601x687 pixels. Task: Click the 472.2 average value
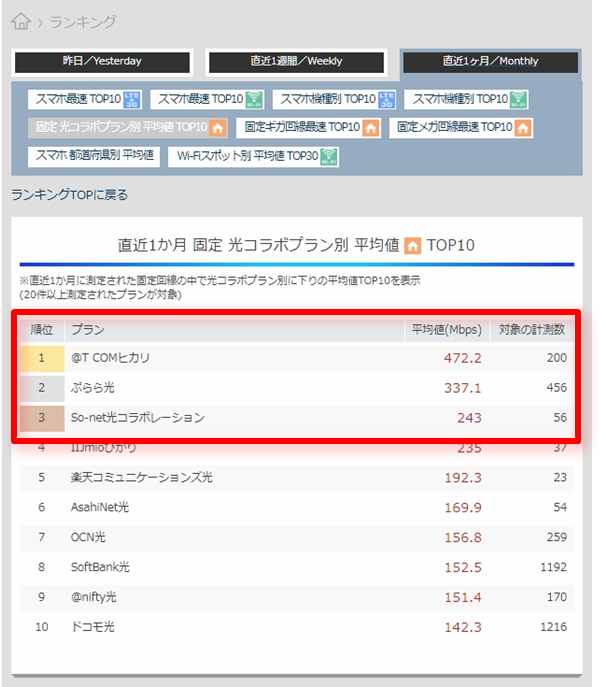tap(462, 358)
